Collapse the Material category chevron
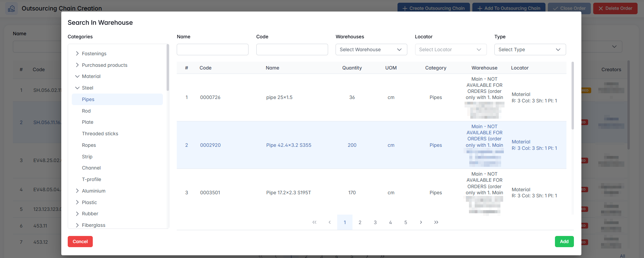 (77, 76)
